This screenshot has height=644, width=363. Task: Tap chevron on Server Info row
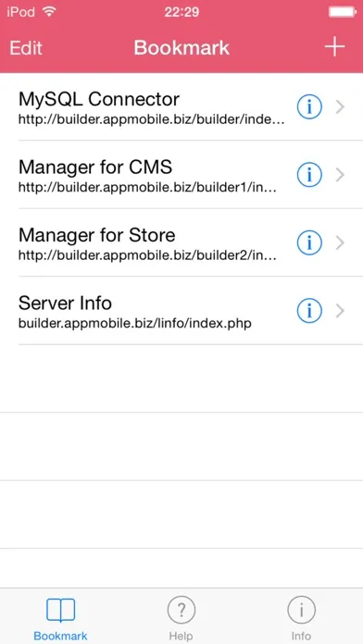[340, 311]
